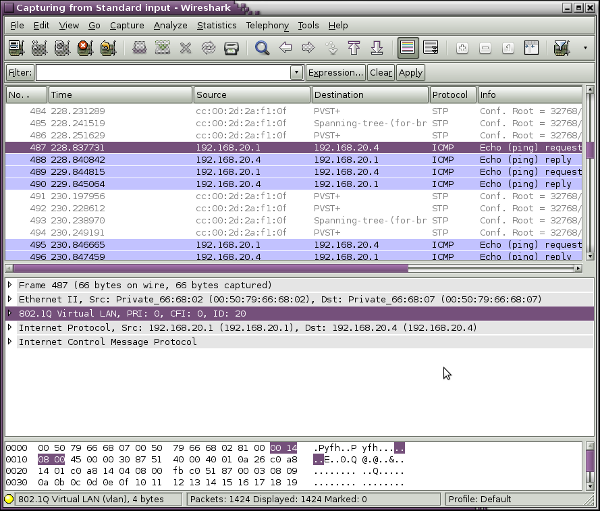Image resolution: width=600 pixels, height=511 pixels.
Task: Sort packets by Time column header
Action: (120, 95)
